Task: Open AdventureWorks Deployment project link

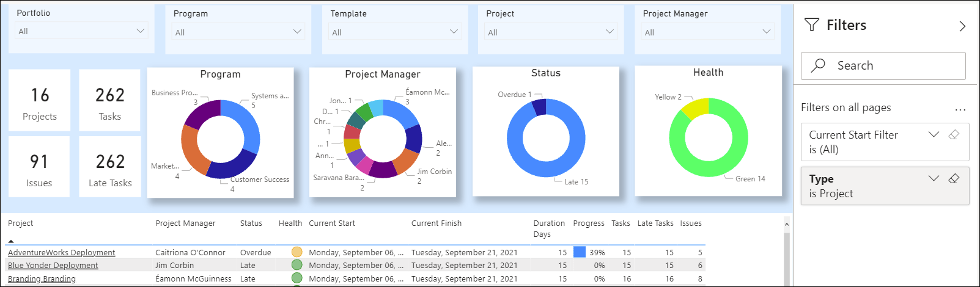Action: [61, 252]
